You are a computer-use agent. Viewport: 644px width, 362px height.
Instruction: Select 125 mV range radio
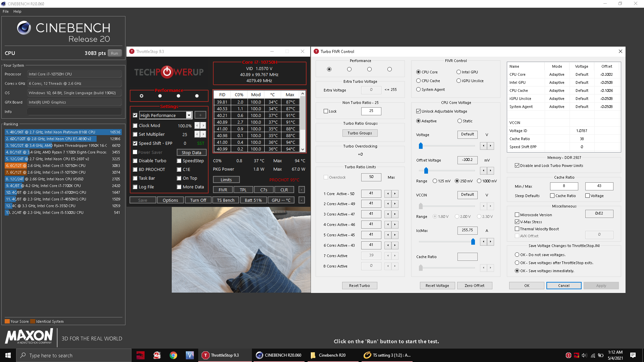click(x=435, y=181)
